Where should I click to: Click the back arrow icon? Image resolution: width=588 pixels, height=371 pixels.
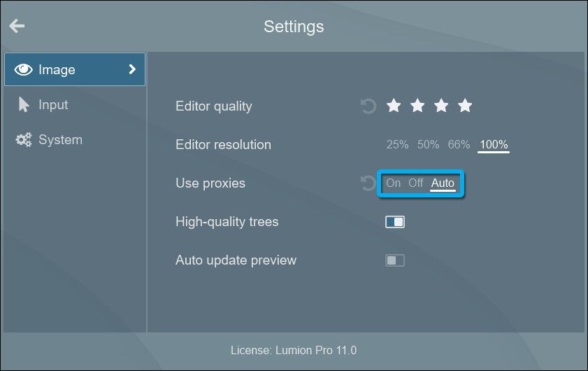(x=17, y=26)
